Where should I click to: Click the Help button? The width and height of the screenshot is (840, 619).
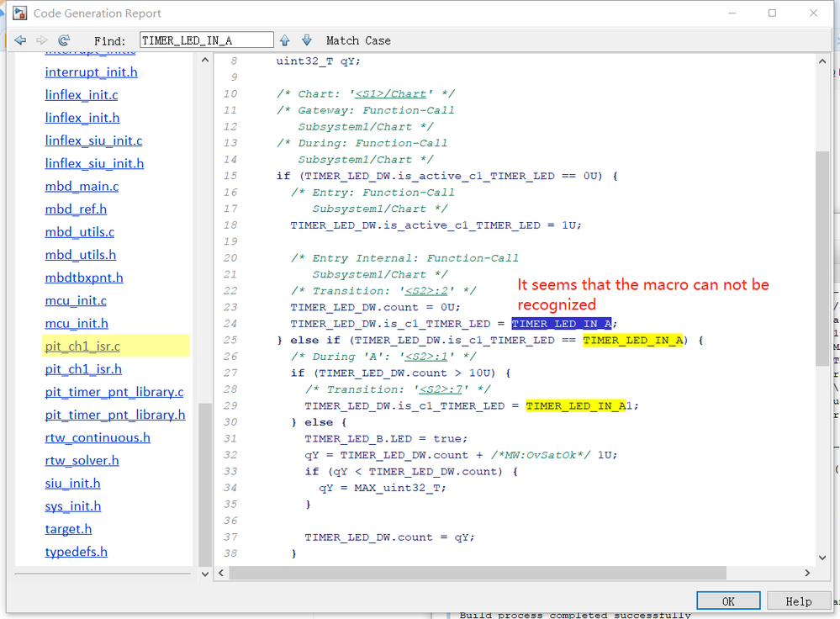(798, 600)
